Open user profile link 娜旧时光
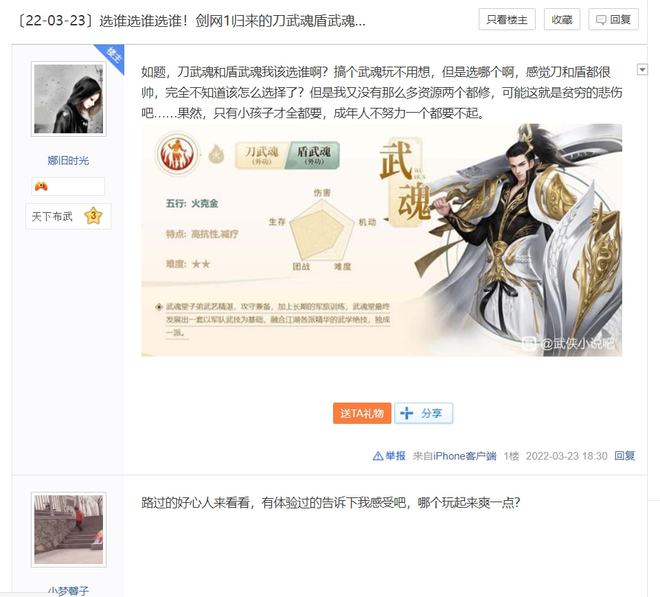 [68, 160]
